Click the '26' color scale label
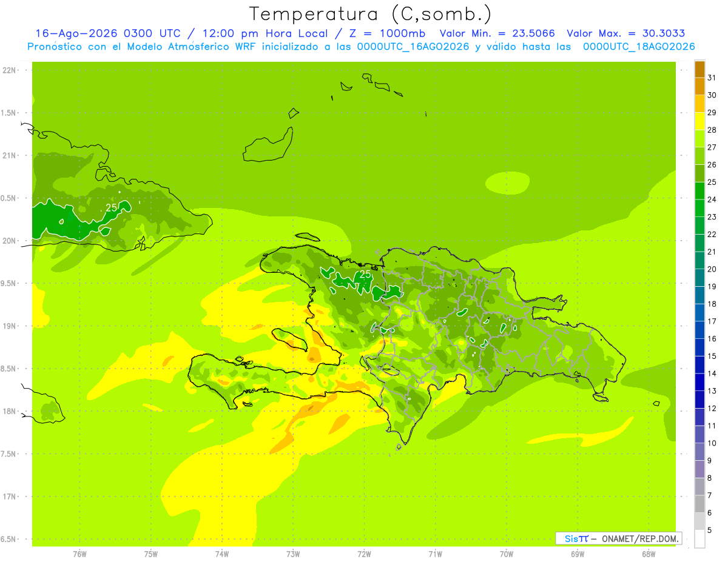728x562 pixels. tap(712, 165)
